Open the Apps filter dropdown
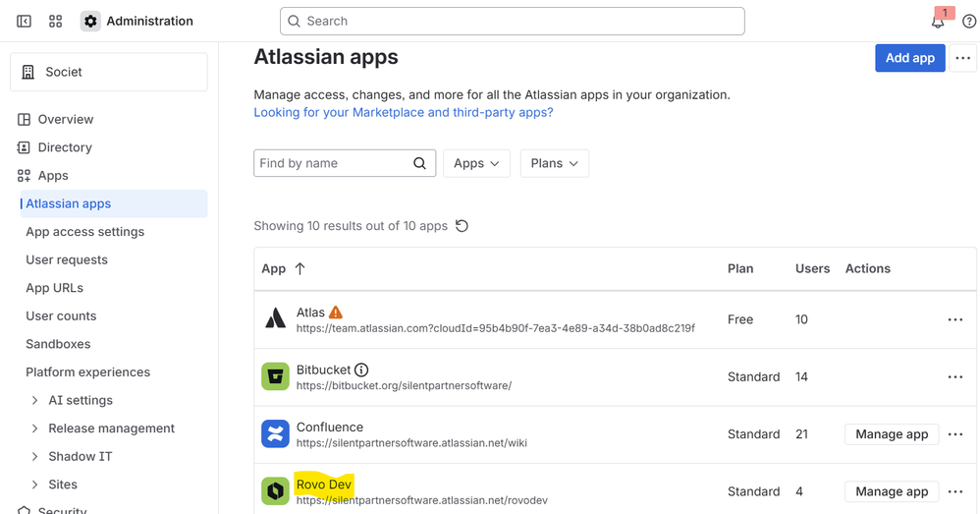Screen dimensions: 980x514 pyautogui.click(x=477, y=163)
